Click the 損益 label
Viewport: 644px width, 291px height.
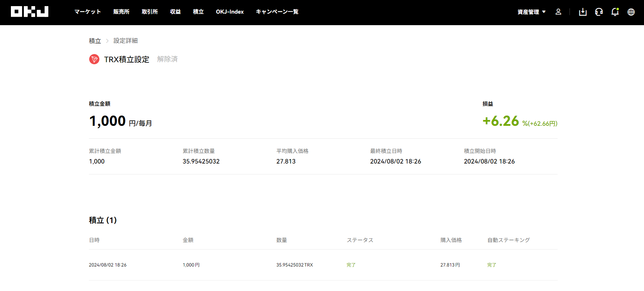point(488,104)
